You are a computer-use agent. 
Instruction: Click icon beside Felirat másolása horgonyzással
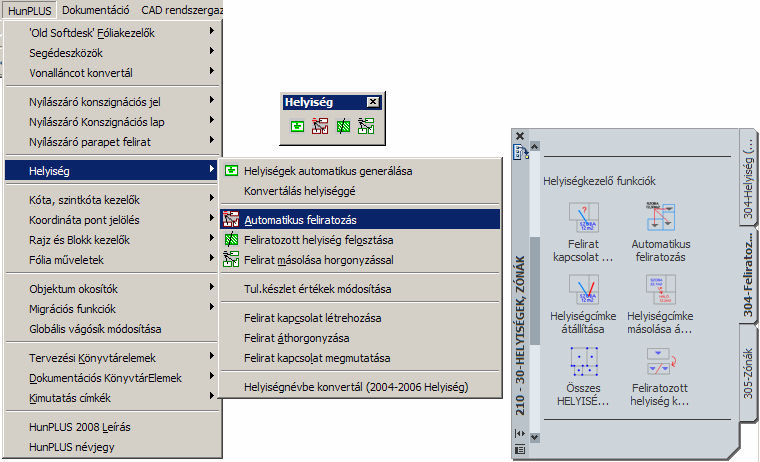(231, 259)
